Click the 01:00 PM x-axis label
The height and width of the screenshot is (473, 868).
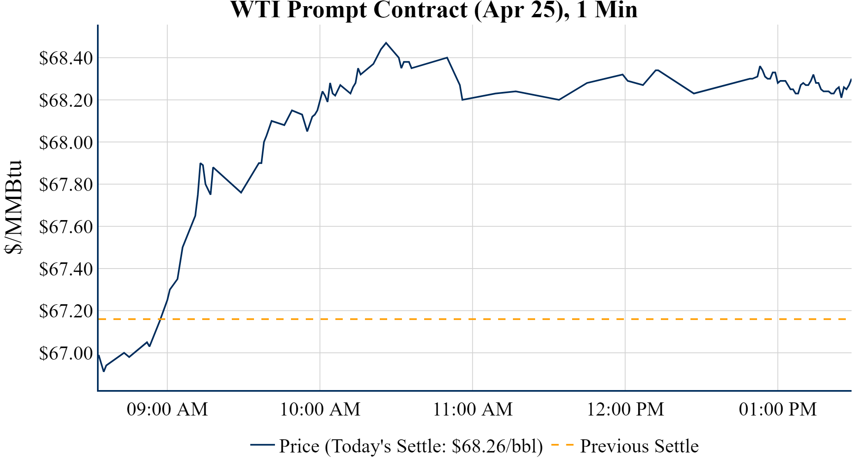(x=778, y=409)
